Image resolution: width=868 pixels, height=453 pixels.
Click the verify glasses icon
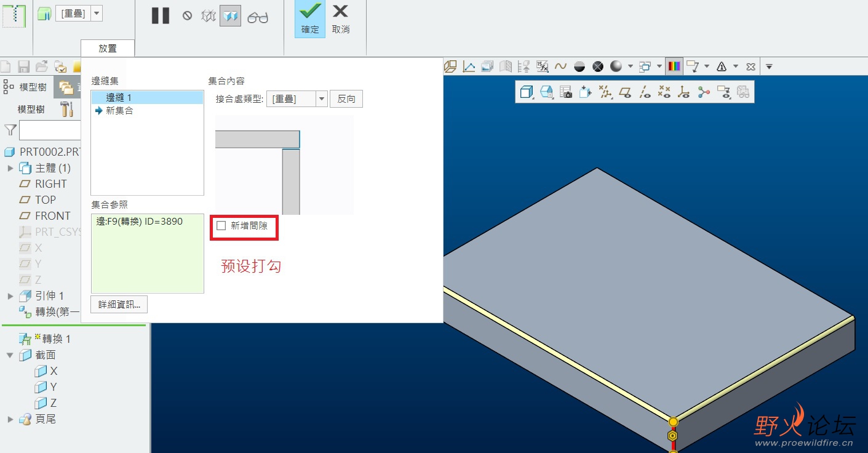(258, 17)
